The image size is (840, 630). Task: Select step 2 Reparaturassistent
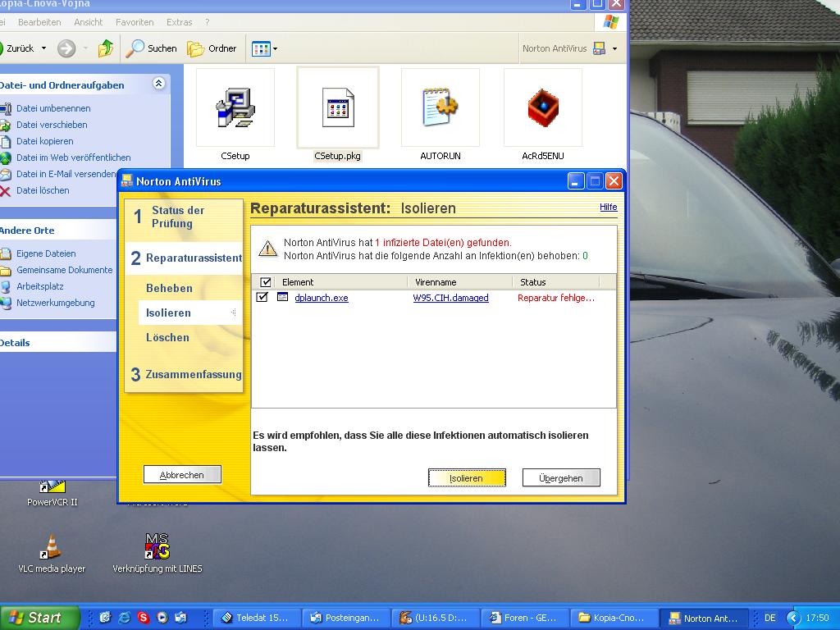[184, 258]
